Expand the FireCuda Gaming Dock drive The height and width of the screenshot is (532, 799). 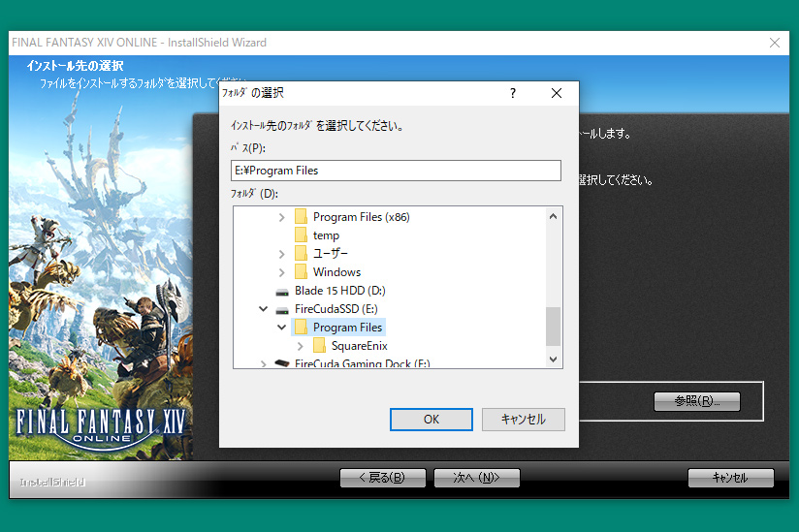tap(263, 363)
